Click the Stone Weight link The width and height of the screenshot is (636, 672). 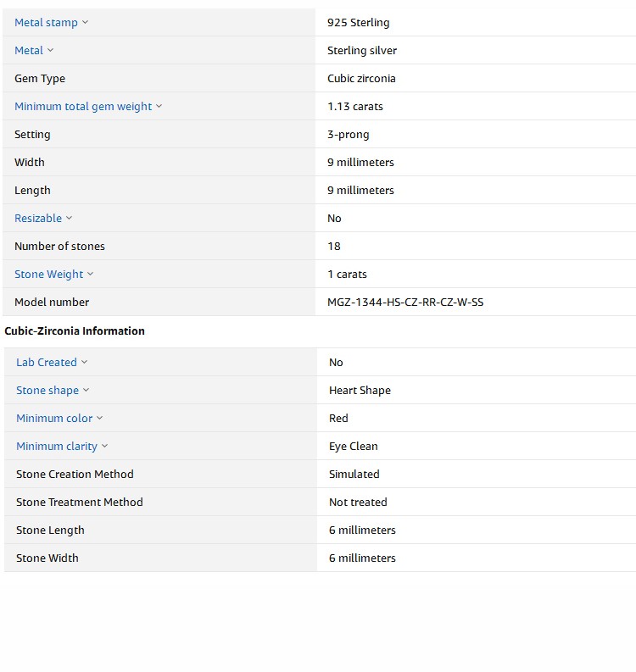[48, 275]
